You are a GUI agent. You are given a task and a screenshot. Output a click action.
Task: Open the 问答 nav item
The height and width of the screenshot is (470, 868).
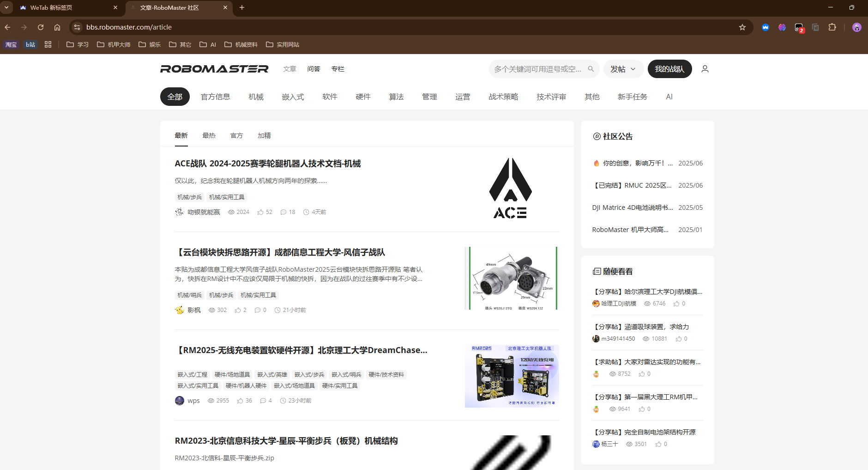click(313, 69)
